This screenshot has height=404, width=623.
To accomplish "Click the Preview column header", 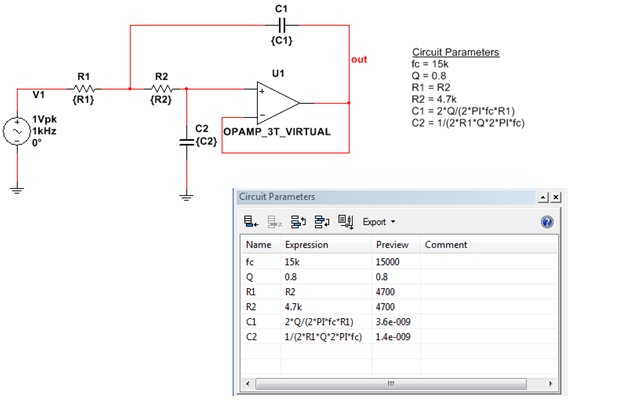I will click(392, 244).
